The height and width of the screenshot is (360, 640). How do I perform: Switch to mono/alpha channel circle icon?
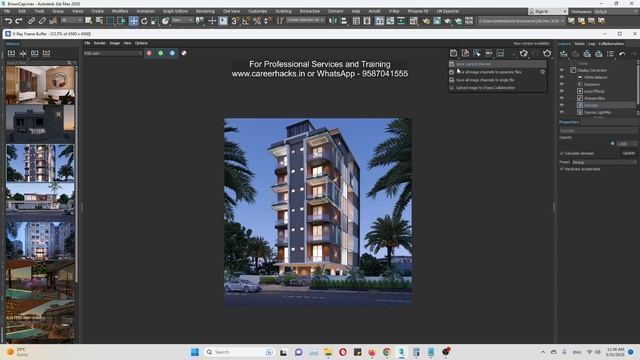tap(184, 53)
